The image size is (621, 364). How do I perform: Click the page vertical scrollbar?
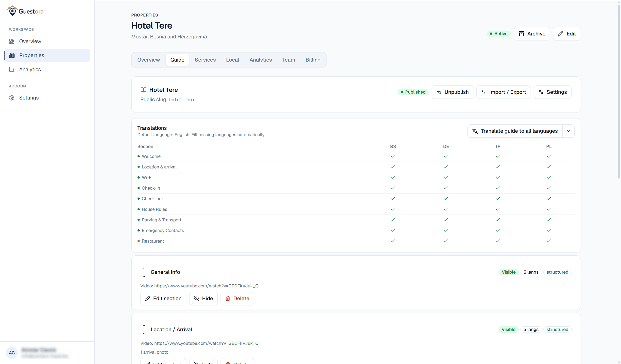click(x=619, y=91)
